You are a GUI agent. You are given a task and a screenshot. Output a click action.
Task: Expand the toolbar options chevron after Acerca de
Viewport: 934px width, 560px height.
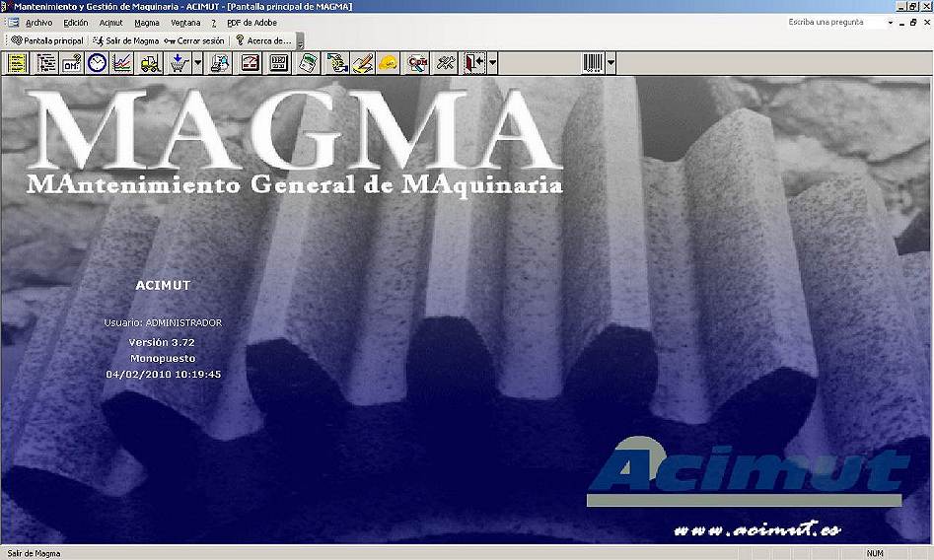tap(300, 41)
